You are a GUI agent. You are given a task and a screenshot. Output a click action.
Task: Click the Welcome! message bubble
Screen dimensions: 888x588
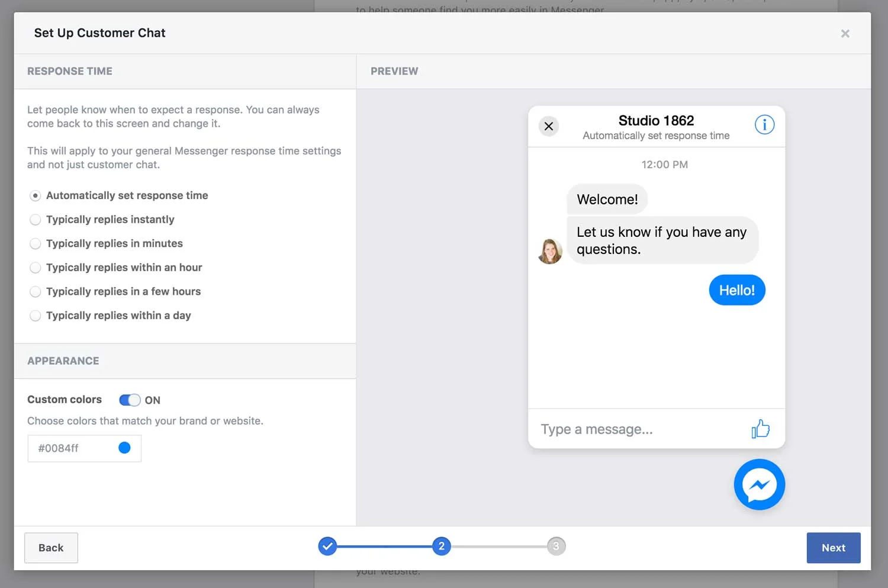[607, 200]
